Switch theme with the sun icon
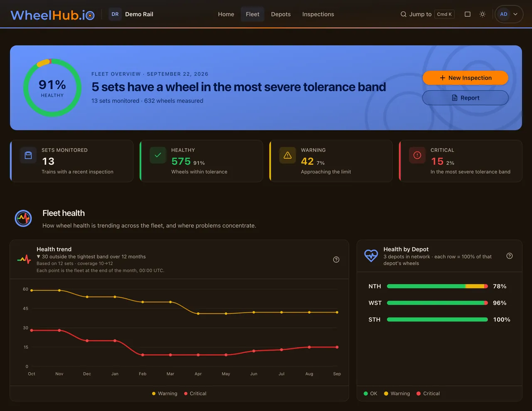The height and width of the screenshot is (411, 532). pyautogui.click(x=483, y=14)
